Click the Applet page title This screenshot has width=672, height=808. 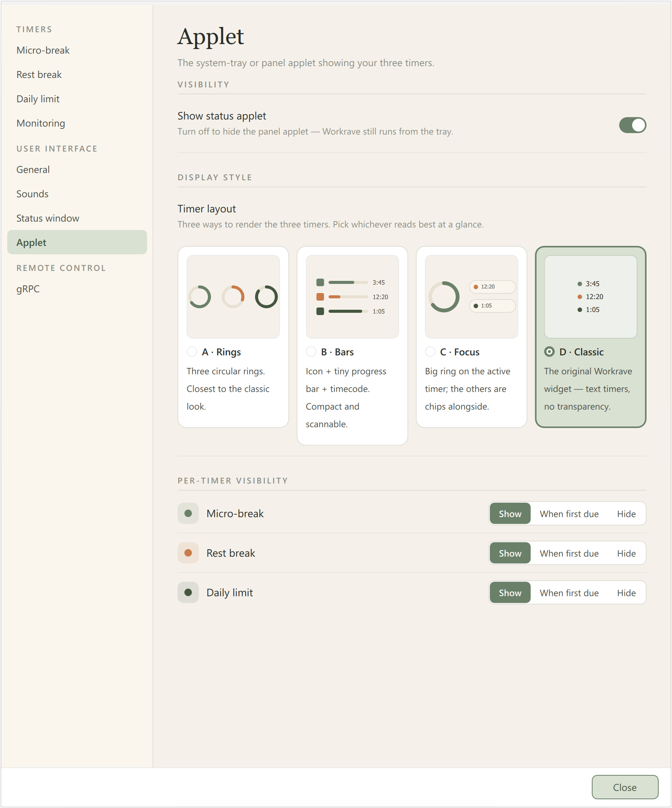[x=211, y=36]
